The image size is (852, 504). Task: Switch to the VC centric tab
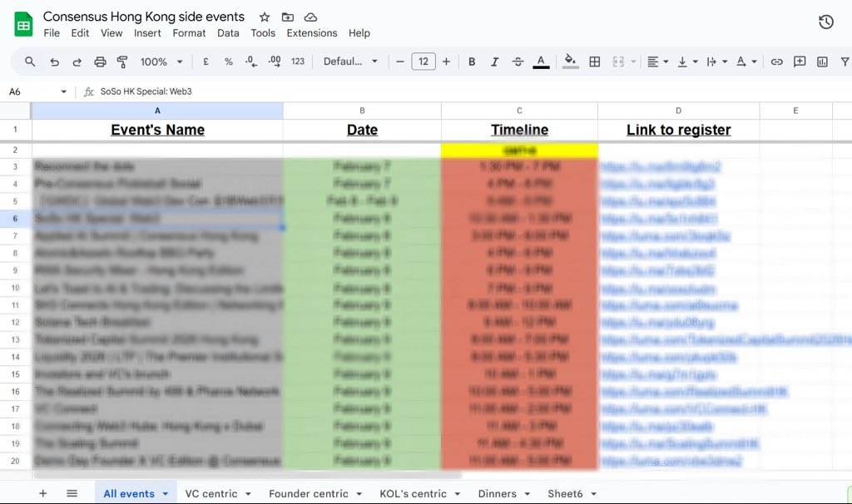(211, 494)
